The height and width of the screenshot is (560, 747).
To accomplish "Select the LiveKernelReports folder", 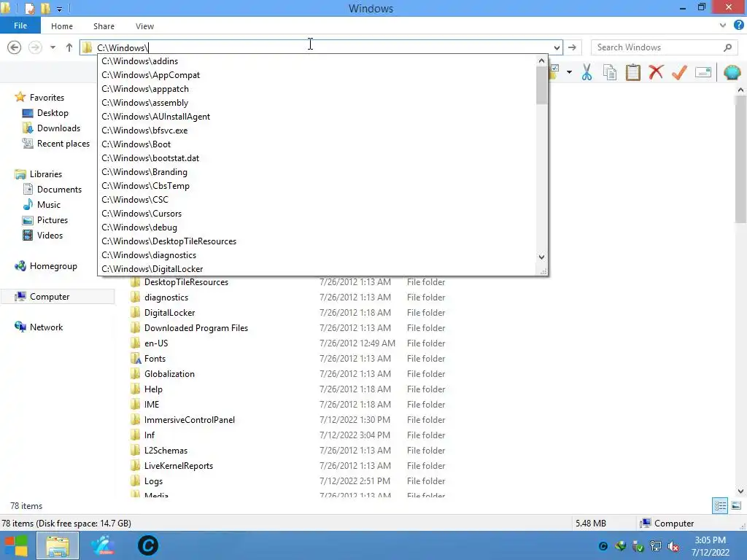I will (289, 466).
